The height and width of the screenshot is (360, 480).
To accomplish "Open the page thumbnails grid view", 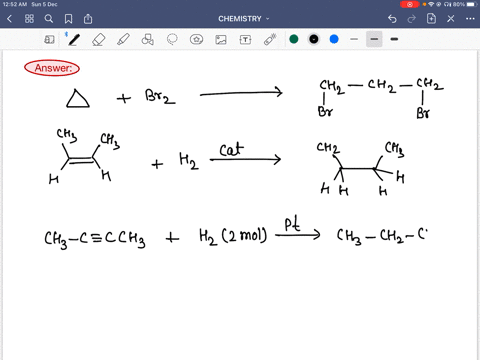I will pos(29,19).
